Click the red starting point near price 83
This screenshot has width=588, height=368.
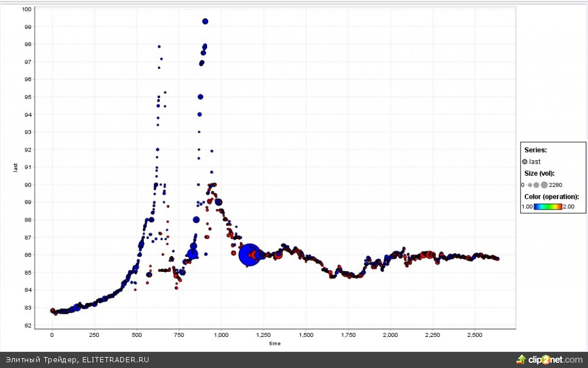52,310
